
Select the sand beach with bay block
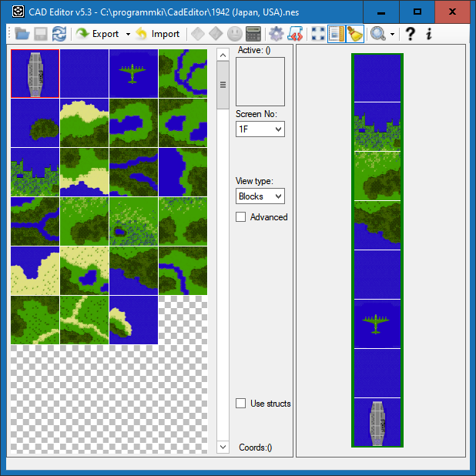point(35,270)
